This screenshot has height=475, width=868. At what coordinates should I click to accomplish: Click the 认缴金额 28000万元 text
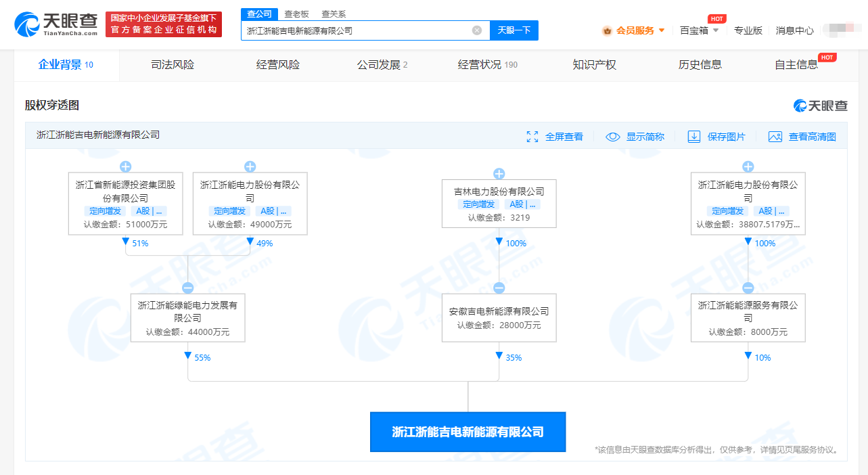coord(499,325)
